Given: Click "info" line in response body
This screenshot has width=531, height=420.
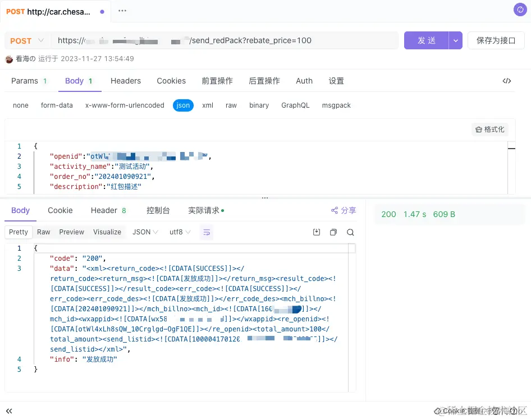Looking at the screenshot, I should pyautogui.click(x=83, y=359).
